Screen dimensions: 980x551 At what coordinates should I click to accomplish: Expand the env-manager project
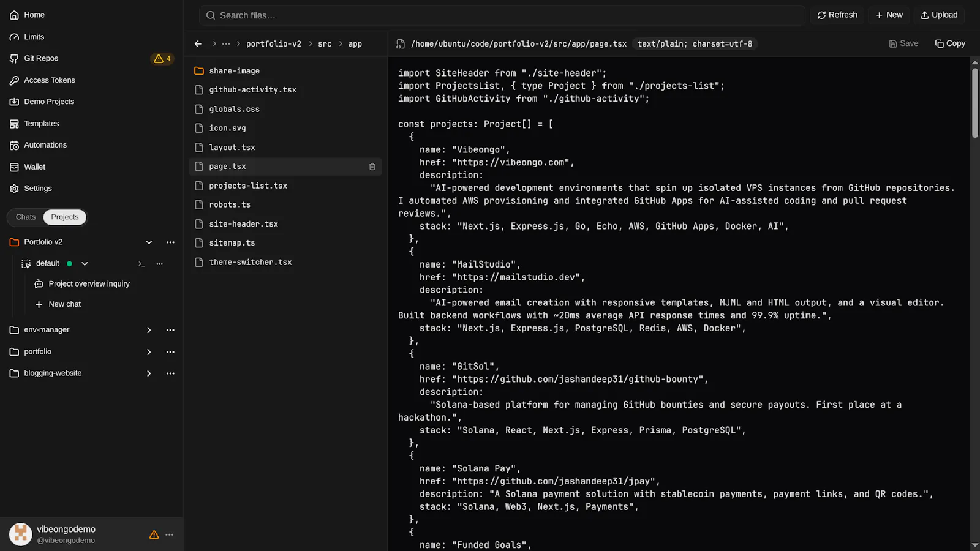(x=149, y=330)
